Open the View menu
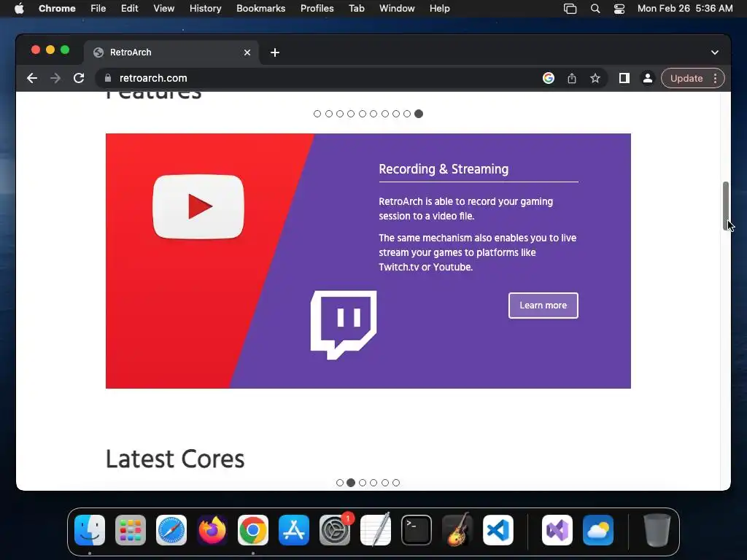The width and height of the screenshot is (747, 560). pyautogui.click(x=163, y=9)
